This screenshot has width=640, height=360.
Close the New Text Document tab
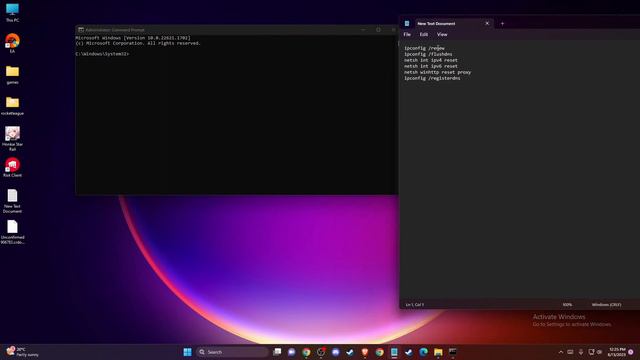(x=487, y=24)
